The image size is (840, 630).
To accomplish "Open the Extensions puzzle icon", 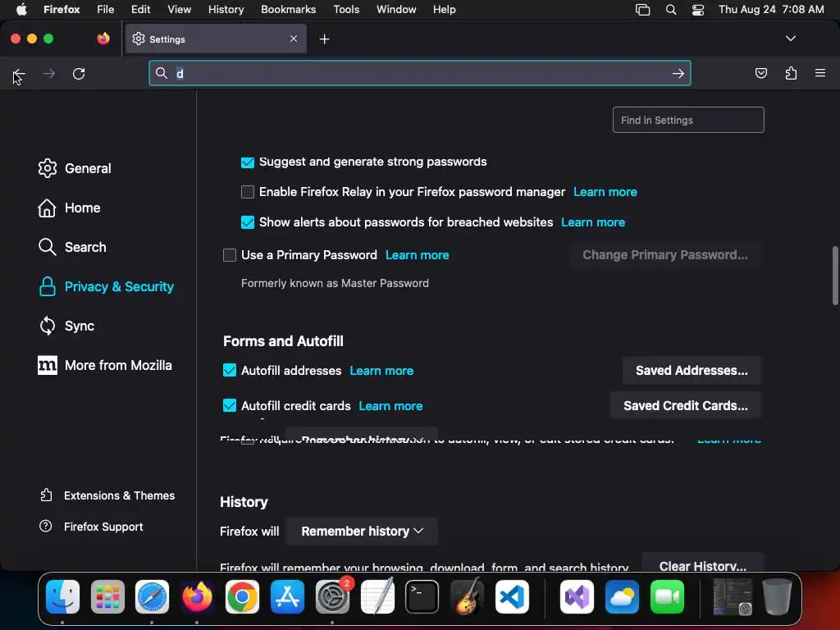I will click(x=791, y=73).
